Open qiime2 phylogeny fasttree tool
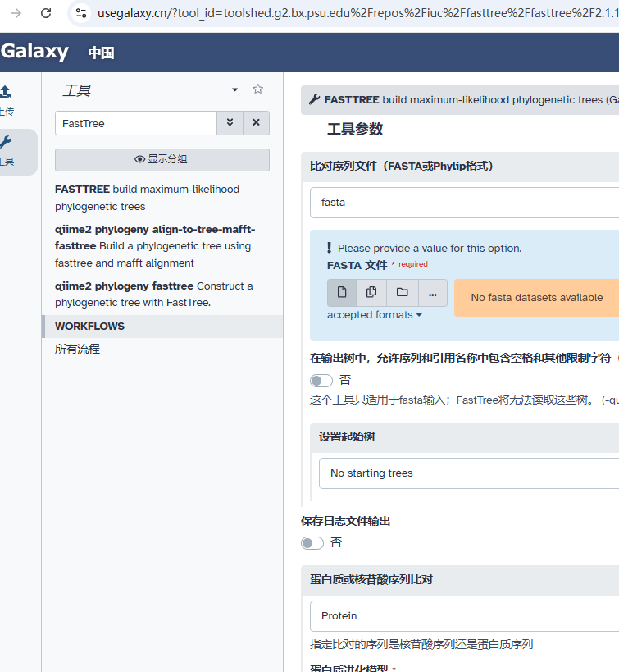Screen dimensions: 619x672 coord(154,294)
